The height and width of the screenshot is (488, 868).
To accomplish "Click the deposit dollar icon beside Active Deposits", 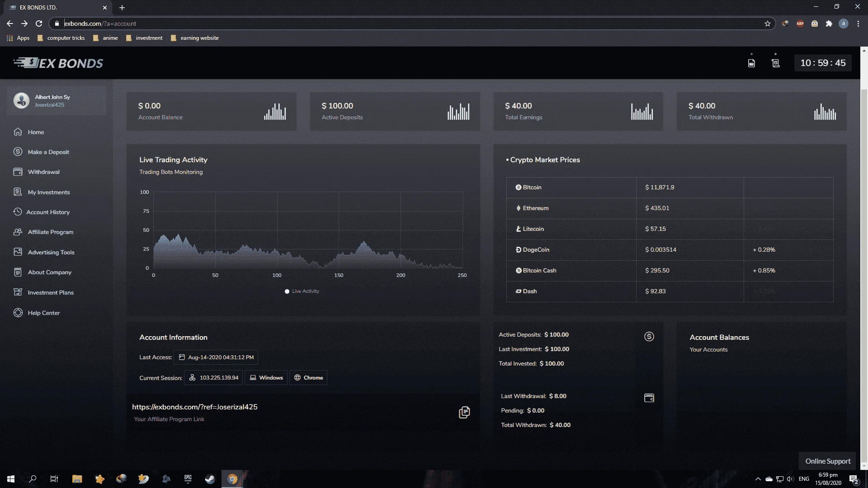I will click(649, 337).
